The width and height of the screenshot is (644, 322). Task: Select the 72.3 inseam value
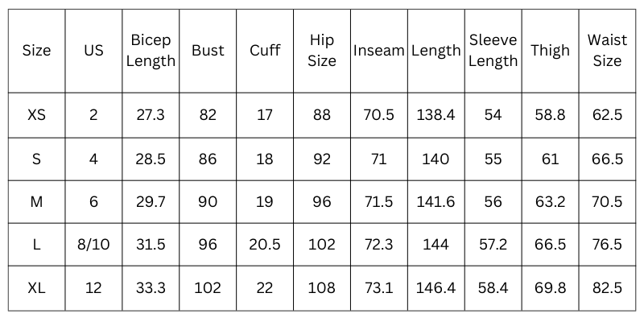pos(378,245)
